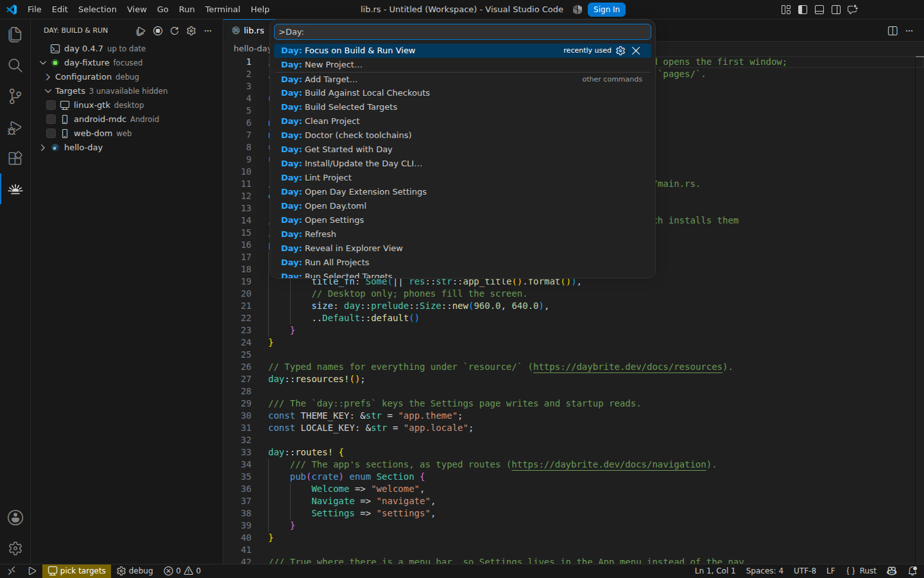
Task: Click the command palette input field
Action: [462, 32]
